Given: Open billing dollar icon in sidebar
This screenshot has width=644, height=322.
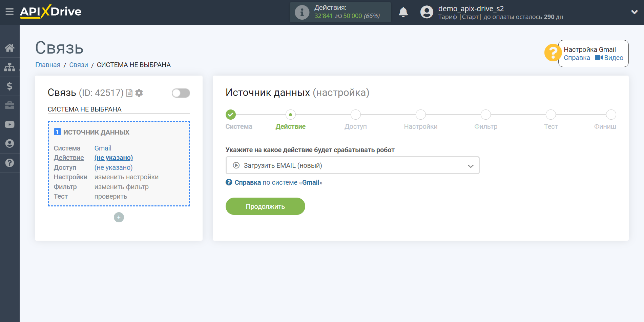Looking at the screenshot, I should click(x=9, y=86).
